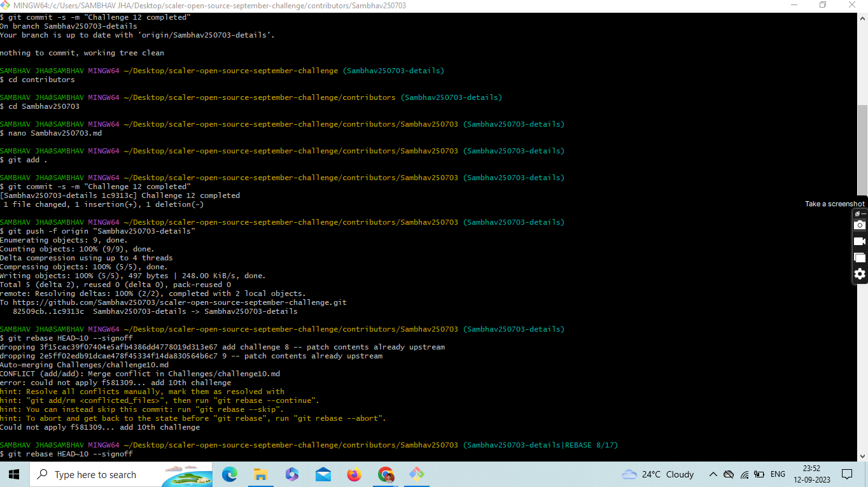
Task: Open the capture toolbar overflow menu
Action: (863, 213)
